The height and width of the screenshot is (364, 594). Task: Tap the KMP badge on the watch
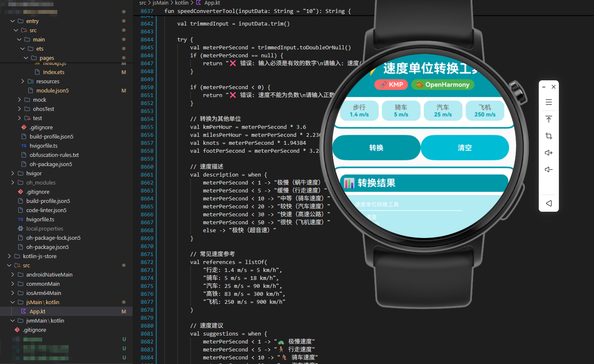point(391,85)
